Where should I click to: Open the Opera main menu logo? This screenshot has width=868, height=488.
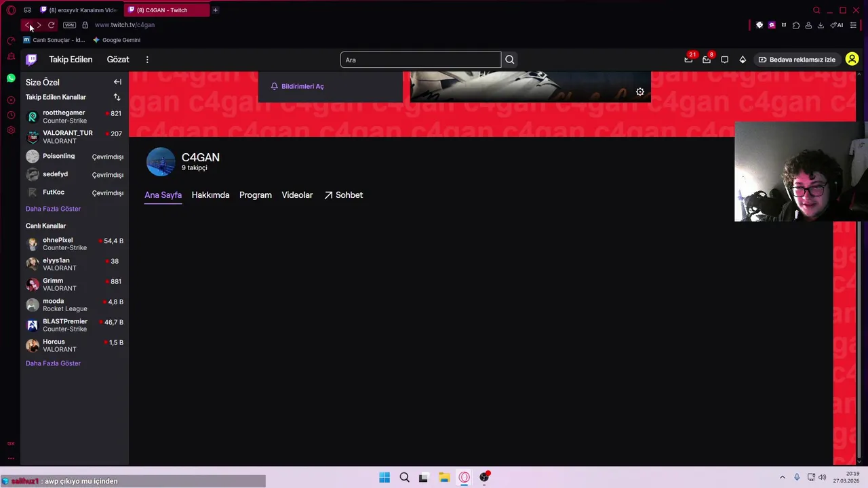(x=11, y=10)
